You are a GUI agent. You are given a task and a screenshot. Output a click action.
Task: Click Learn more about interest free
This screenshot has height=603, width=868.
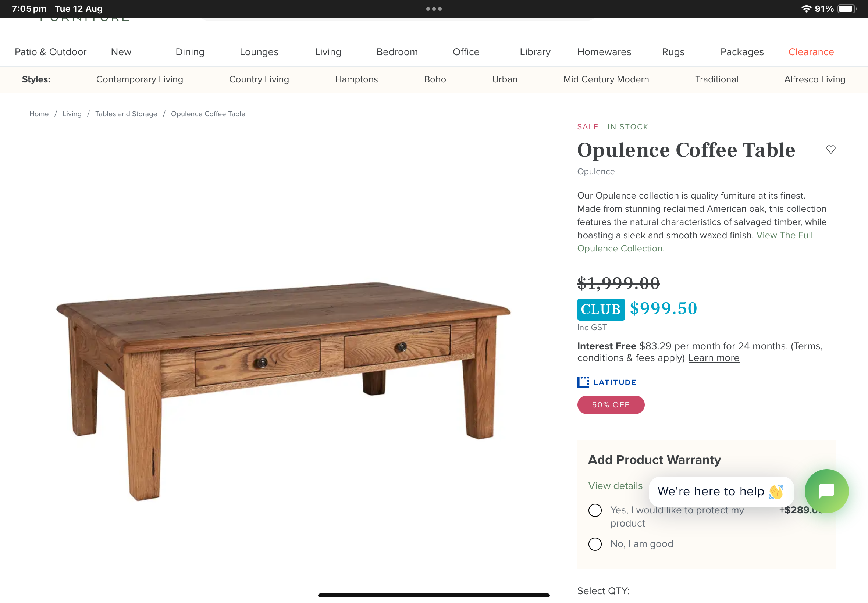[x=714, y=358]
